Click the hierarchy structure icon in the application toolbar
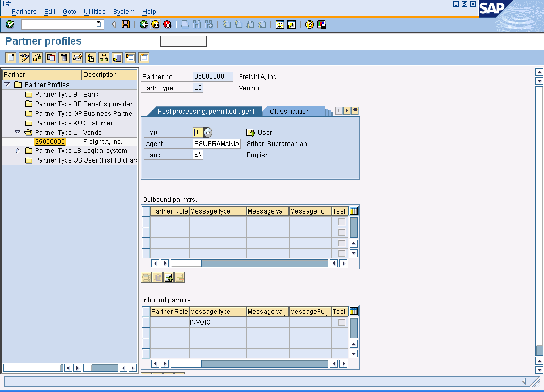The height and width of the screenshot is (392, 544). point(104,57)
